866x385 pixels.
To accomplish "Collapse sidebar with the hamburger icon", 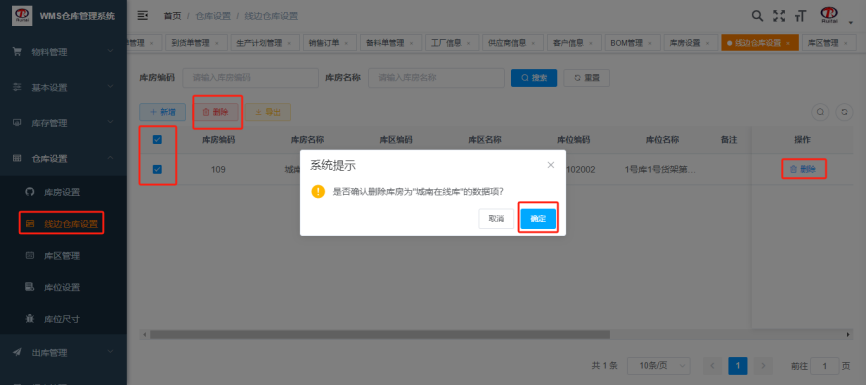I will (x=142, y=16).
